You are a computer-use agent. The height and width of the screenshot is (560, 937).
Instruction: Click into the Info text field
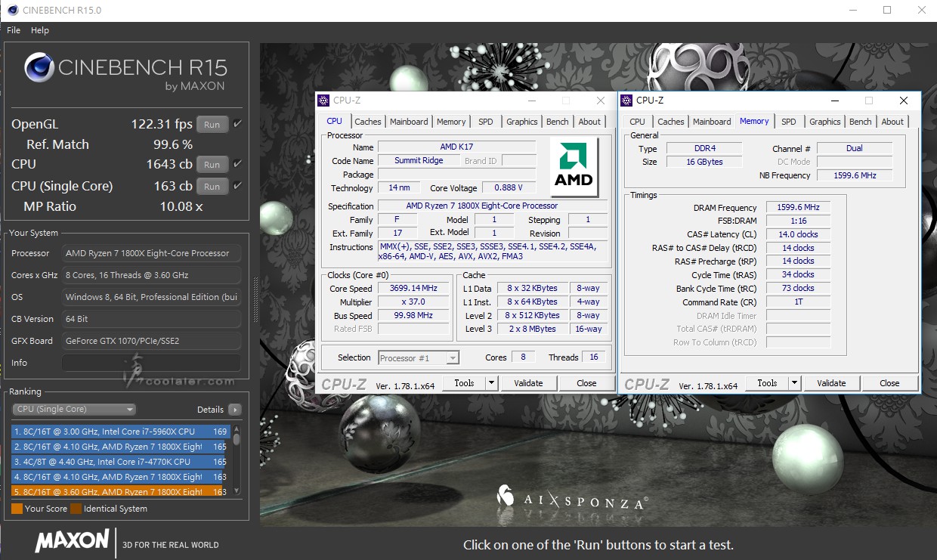point(152,363)
